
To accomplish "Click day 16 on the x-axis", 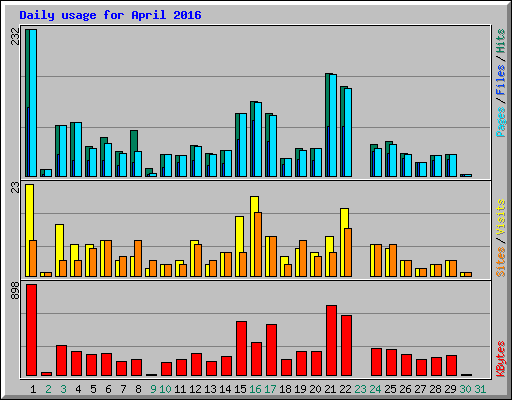I will [x=255, y=389].
